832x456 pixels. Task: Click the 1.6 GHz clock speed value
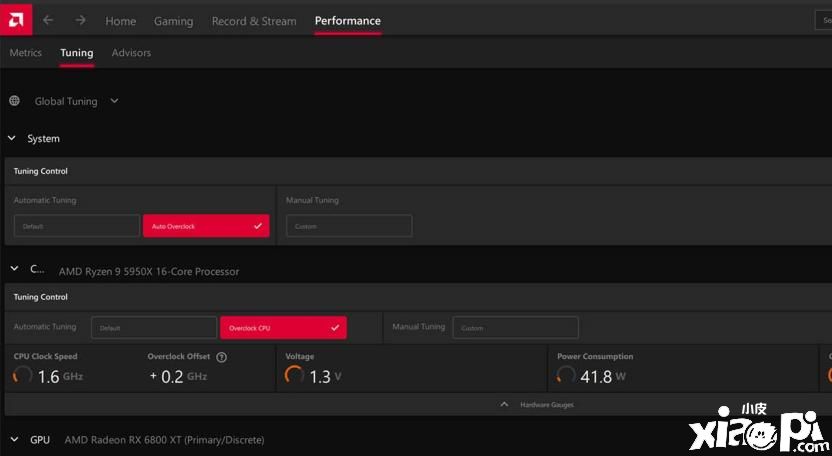click(60, 376)
